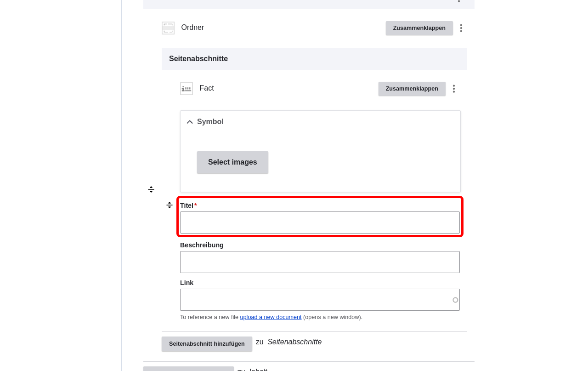Focus the Link autocomplete field
The image size is (588, 371).
(320, 300)
